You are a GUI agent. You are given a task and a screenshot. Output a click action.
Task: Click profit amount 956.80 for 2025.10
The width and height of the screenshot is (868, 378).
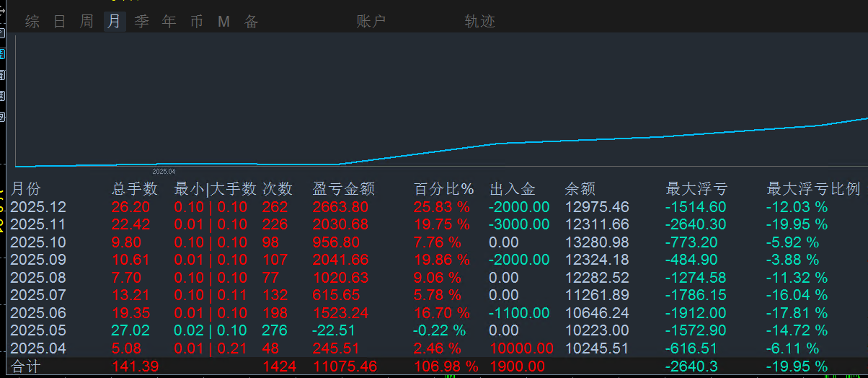point(336,242)
